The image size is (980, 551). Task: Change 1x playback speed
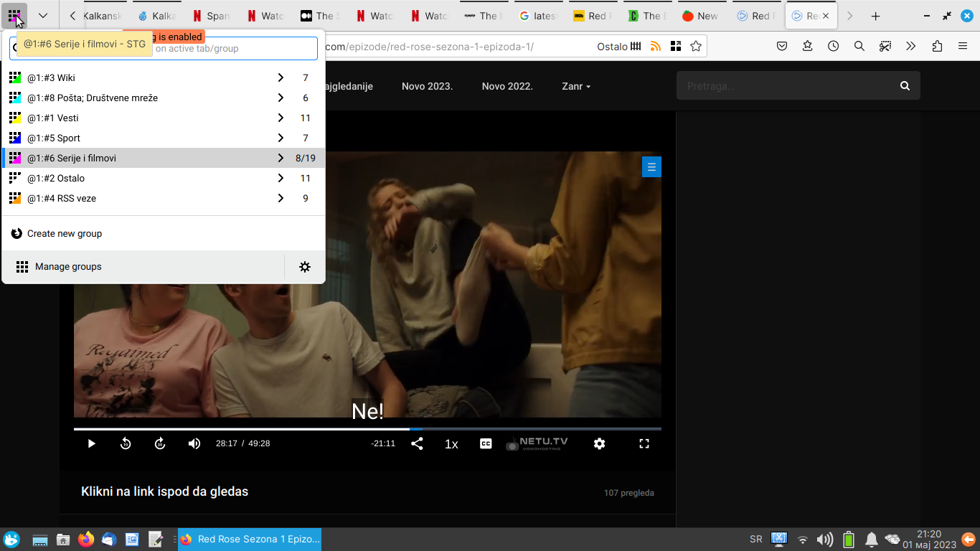tap(451, 444)
